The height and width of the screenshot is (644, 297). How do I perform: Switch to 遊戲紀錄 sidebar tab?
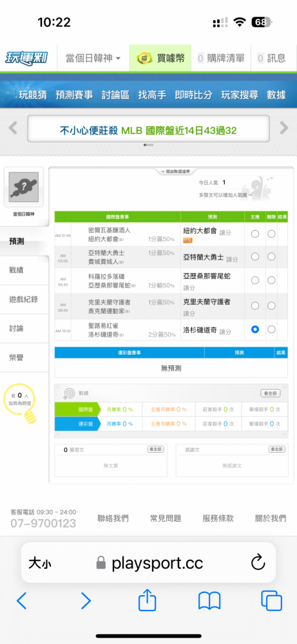click(24, 299)
